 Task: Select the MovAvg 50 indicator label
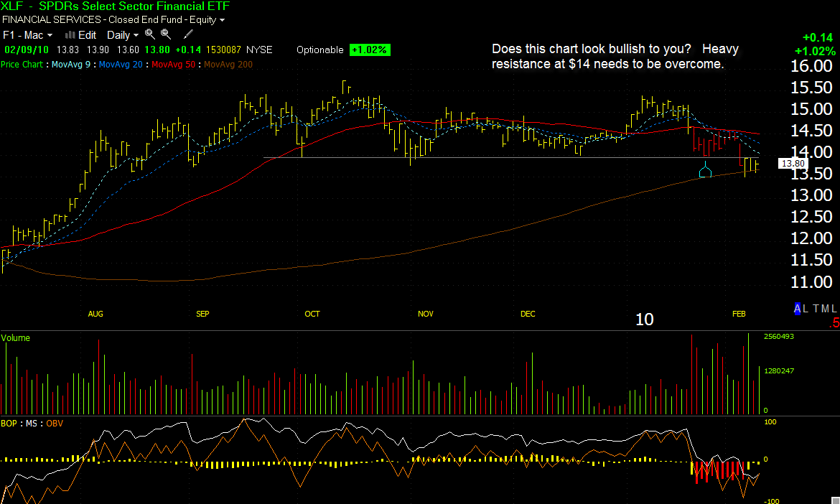pos(174,65)
